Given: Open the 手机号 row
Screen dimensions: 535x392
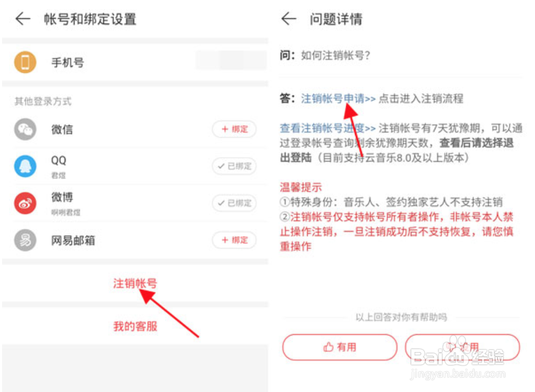Looking at the screenshot, I should click(135, 63).
